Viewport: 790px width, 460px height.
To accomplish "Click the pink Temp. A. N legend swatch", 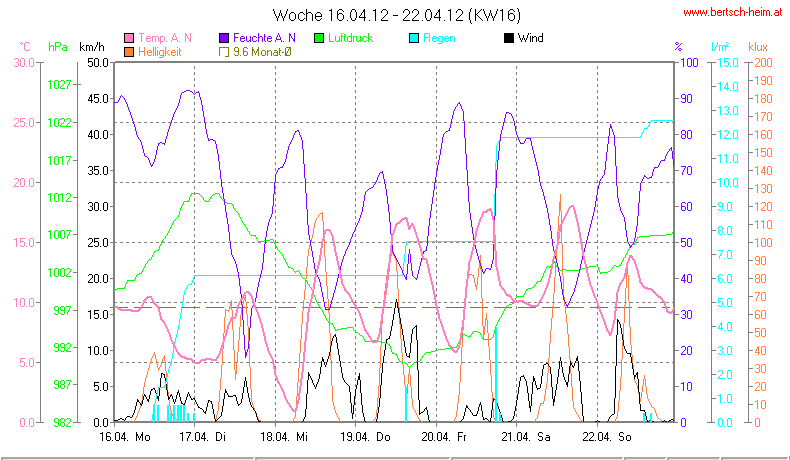I will 129,38.
